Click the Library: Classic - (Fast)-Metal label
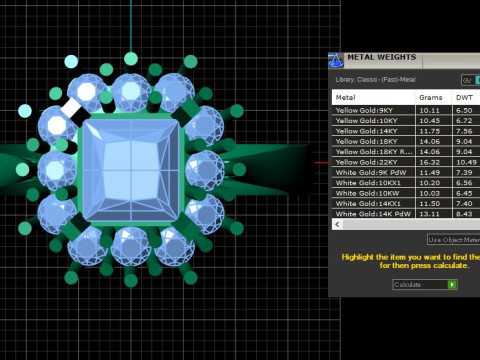480x360 pixels. pyautogui.click(x=375, y=80)
